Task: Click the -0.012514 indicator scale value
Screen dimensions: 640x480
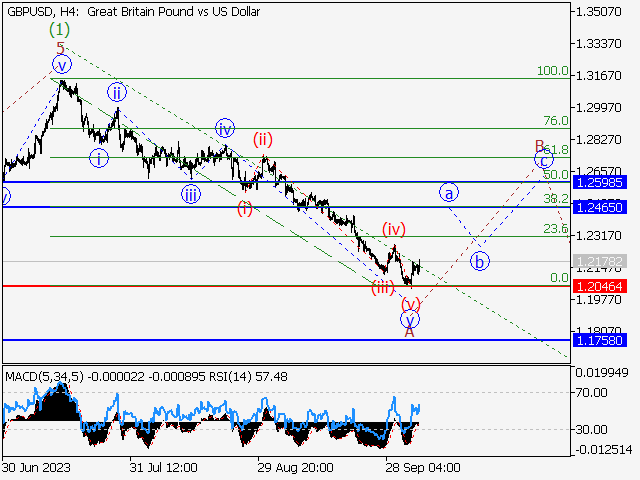Action: (604, 450)
